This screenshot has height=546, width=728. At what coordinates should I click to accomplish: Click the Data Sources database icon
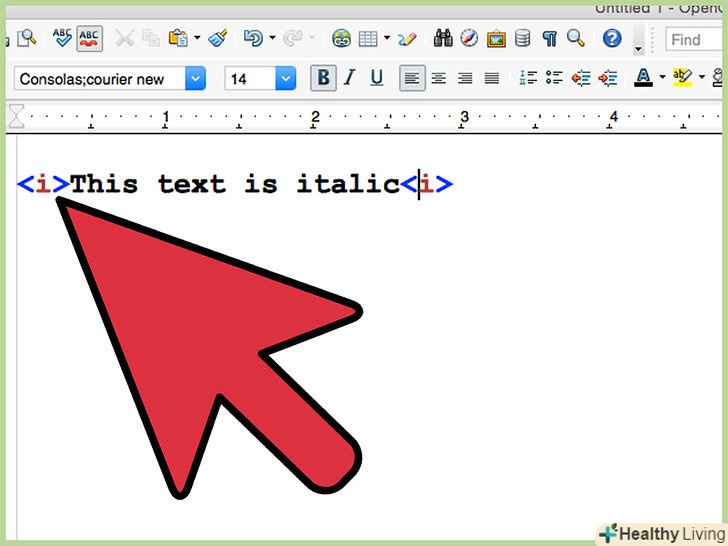(x=523, y=39)
